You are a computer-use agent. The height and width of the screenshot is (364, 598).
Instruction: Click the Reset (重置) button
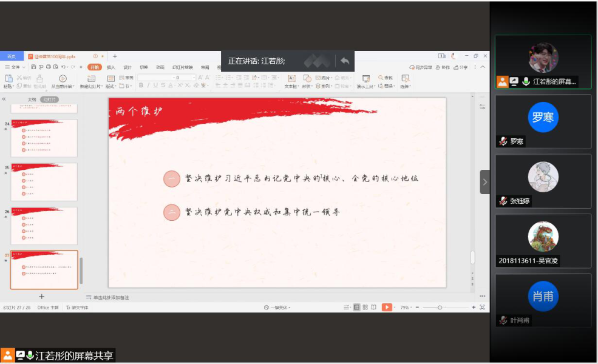click(126, 78)
